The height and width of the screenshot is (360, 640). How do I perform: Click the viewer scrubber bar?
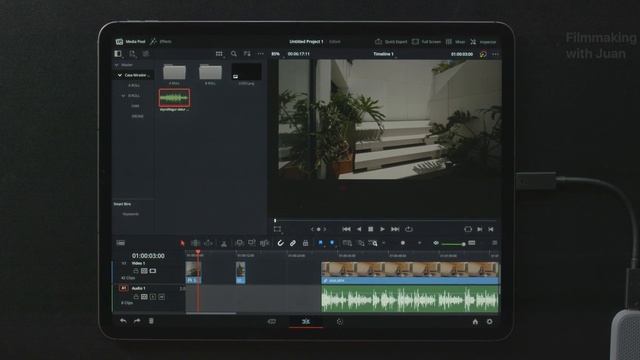pyautogui.click(x=386, y=220)
